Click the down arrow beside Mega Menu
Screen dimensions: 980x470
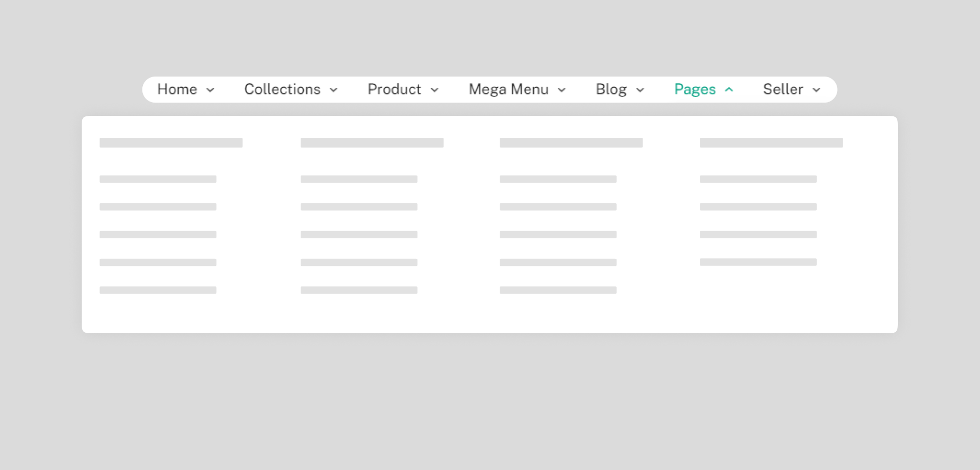tap(562, 90)
